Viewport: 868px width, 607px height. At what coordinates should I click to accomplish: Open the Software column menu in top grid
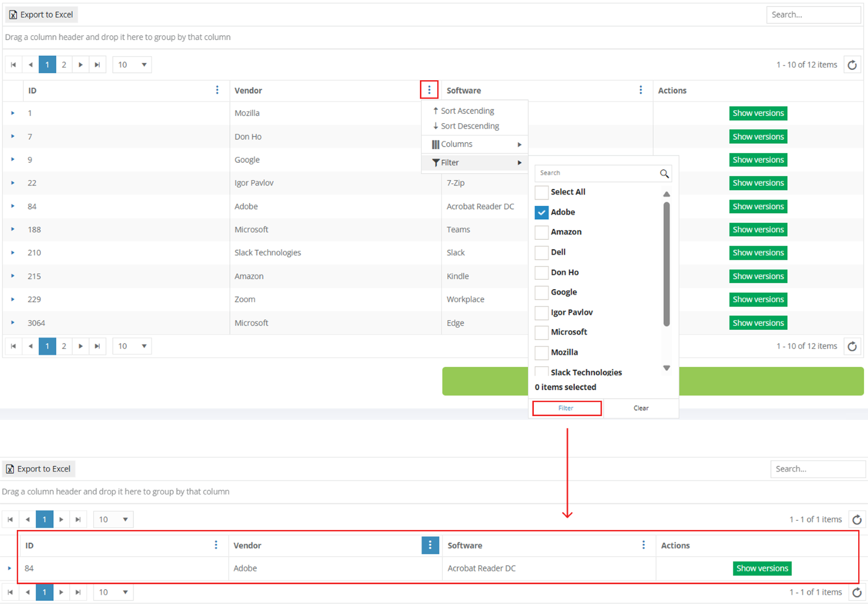click(641, 90)
